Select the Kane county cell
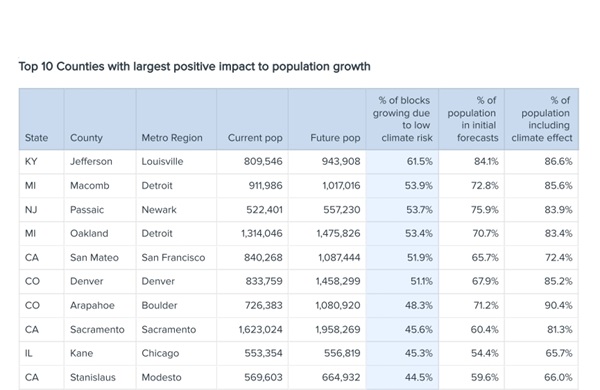Screen dimensions: 600x390 pos(82,353)
